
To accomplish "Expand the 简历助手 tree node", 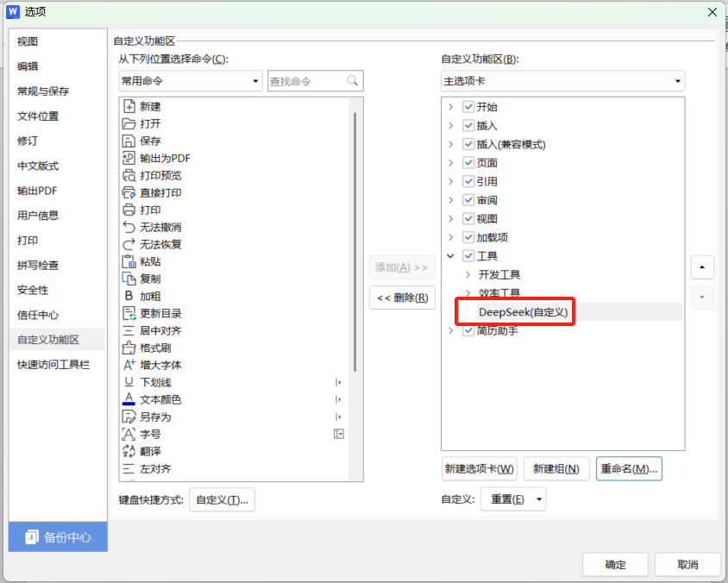I will [450, 330].
